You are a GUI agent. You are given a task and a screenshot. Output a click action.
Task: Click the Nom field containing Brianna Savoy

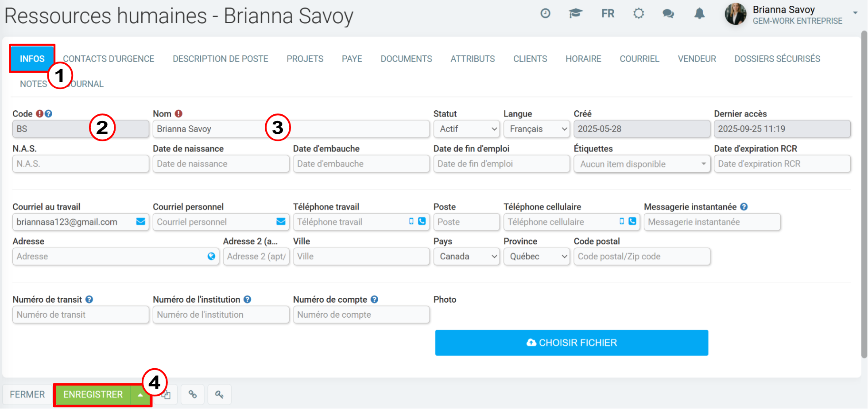tap(291, 129)
